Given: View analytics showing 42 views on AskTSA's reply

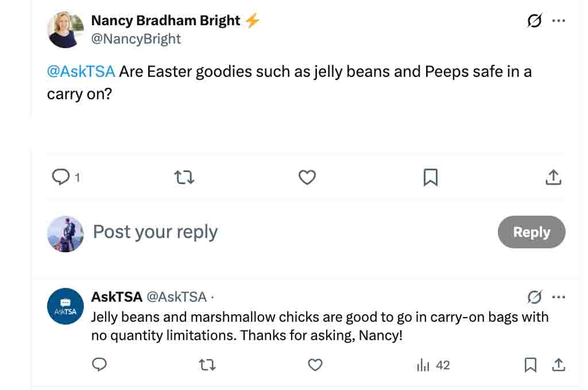Looking at the screenshot, I should pos(432,365).
